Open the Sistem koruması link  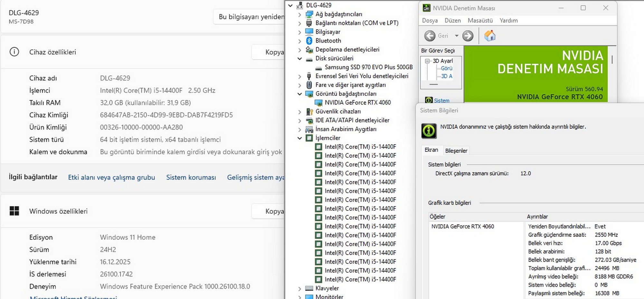[191, 177]
